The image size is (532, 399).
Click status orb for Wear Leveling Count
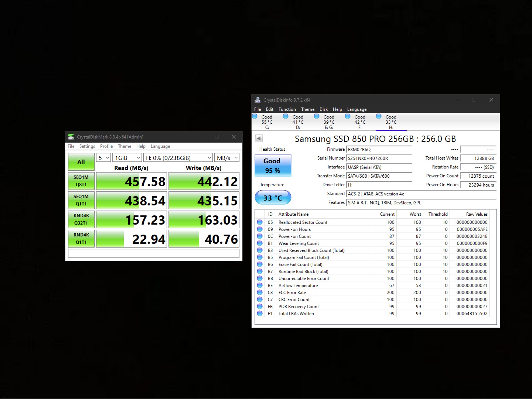click(x=260, y=243)
